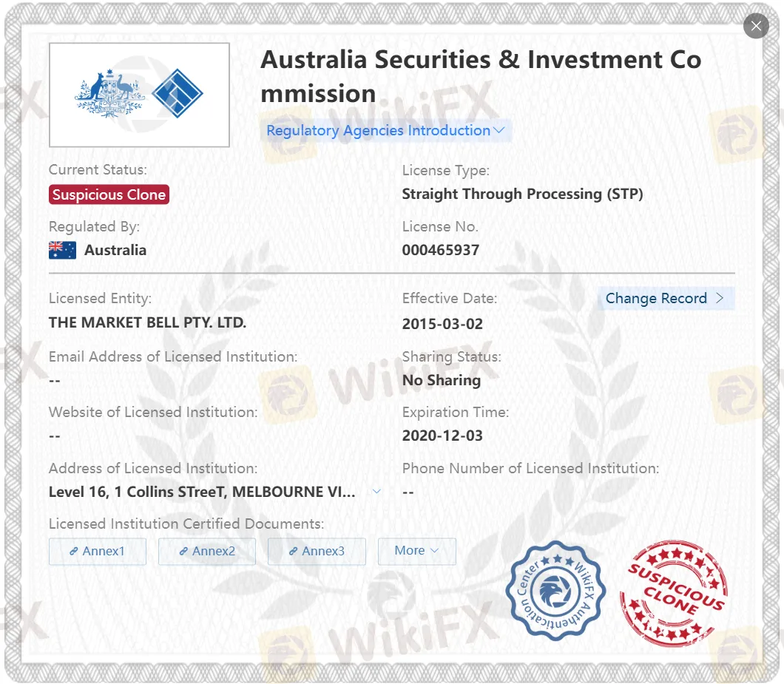Select THE MARKET BELL PTY. LTD. text
This screenshot has height=684, width=784.
(x=147, y=322)
